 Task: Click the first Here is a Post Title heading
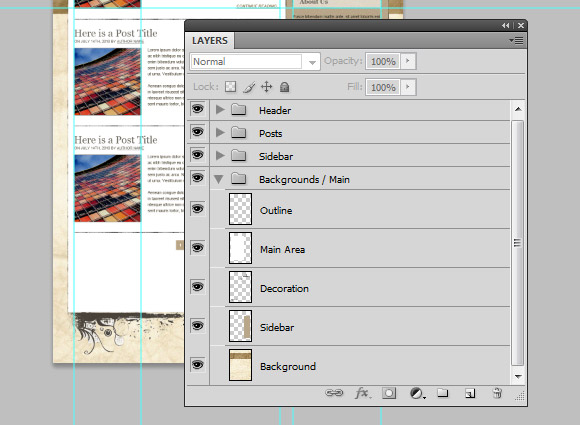[116, 33]
